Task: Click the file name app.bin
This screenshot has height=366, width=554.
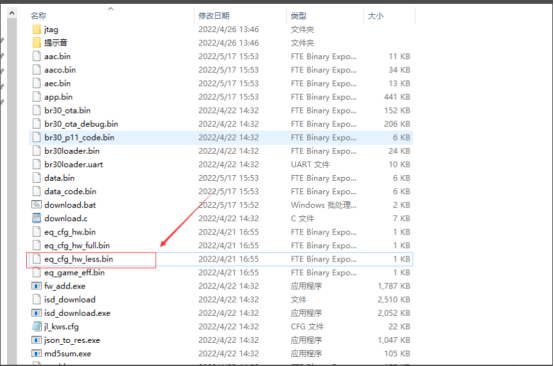Action: 58,97
